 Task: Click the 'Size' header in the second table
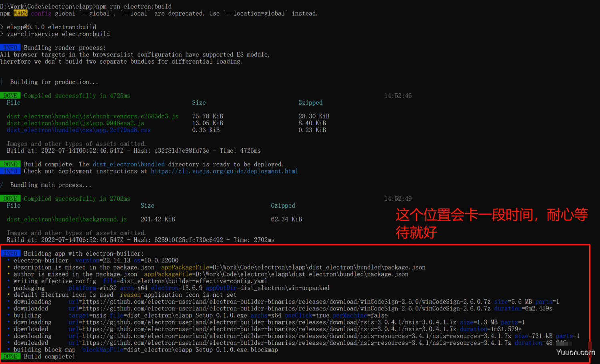point(148,206)
